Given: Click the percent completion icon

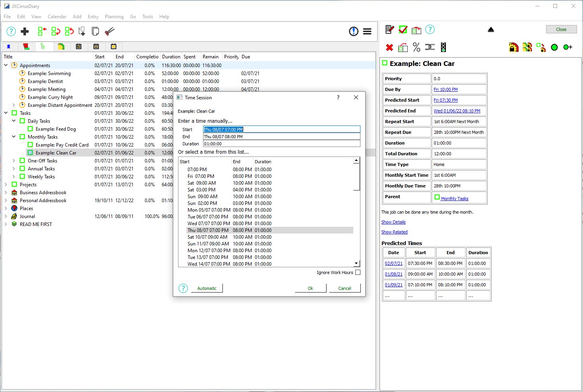Looking at the screenshot, I should 416,48.
